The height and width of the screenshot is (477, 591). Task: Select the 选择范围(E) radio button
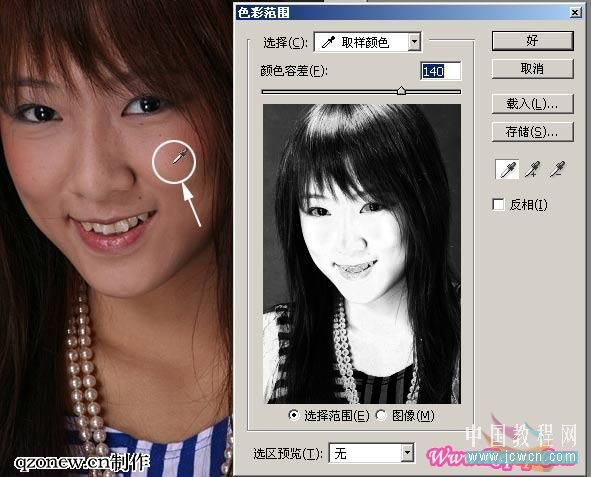coord(294,415)
